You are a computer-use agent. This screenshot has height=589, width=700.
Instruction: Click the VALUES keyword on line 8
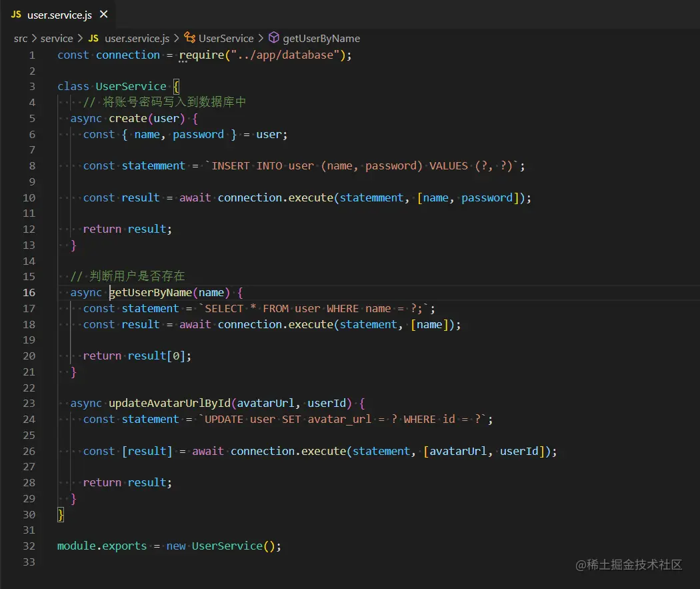tap(449, 165)
